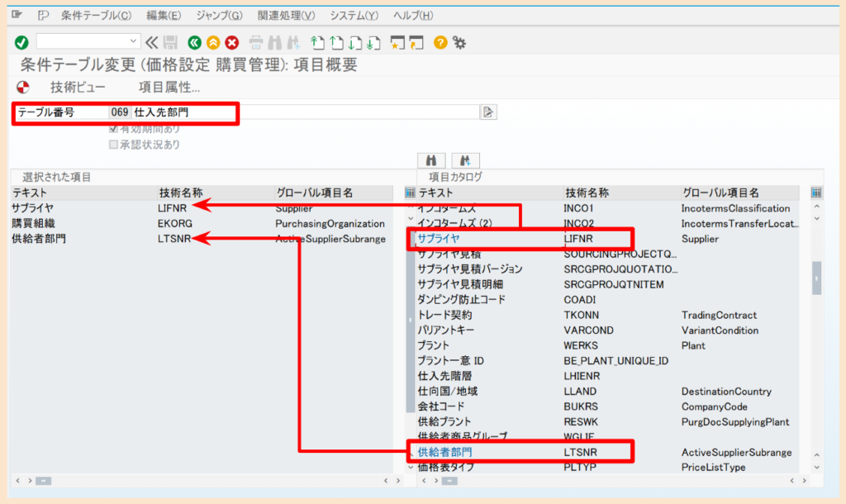Go to previous page icon
The image size is (846, 504).
336,42
